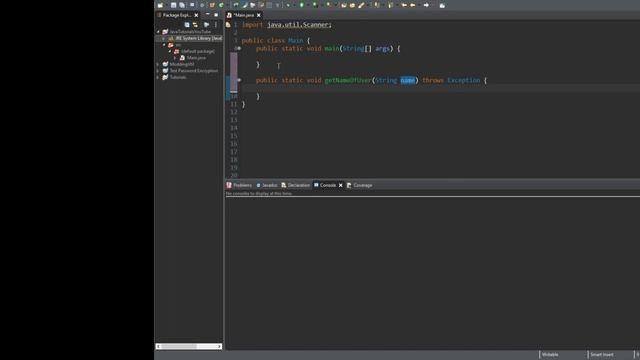Toggle Link with Editor in Package Explorer
This screenshot has width=640, height=360.
pos(196,24)
